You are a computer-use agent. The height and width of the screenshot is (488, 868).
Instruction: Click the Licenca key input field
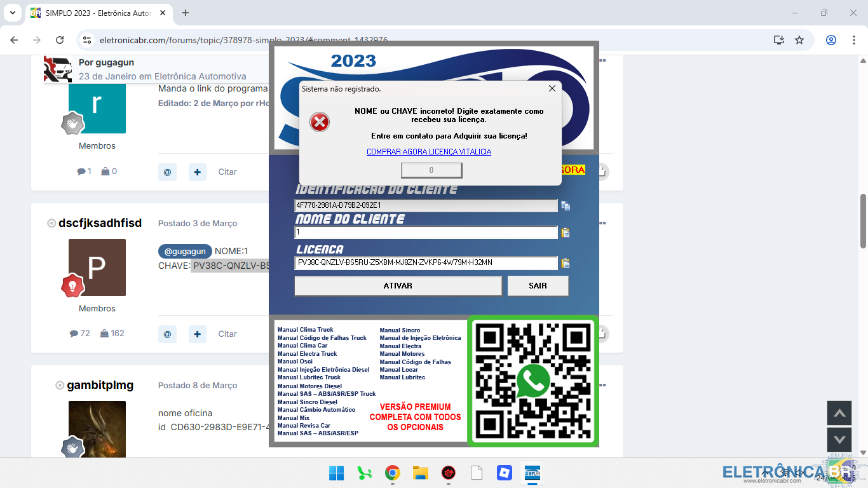point(426,263)
